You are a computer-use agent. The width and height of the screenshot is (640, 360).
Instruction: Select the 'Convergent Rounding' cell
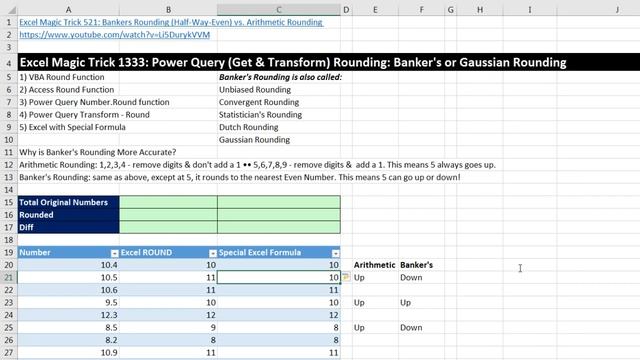[279, 102]
